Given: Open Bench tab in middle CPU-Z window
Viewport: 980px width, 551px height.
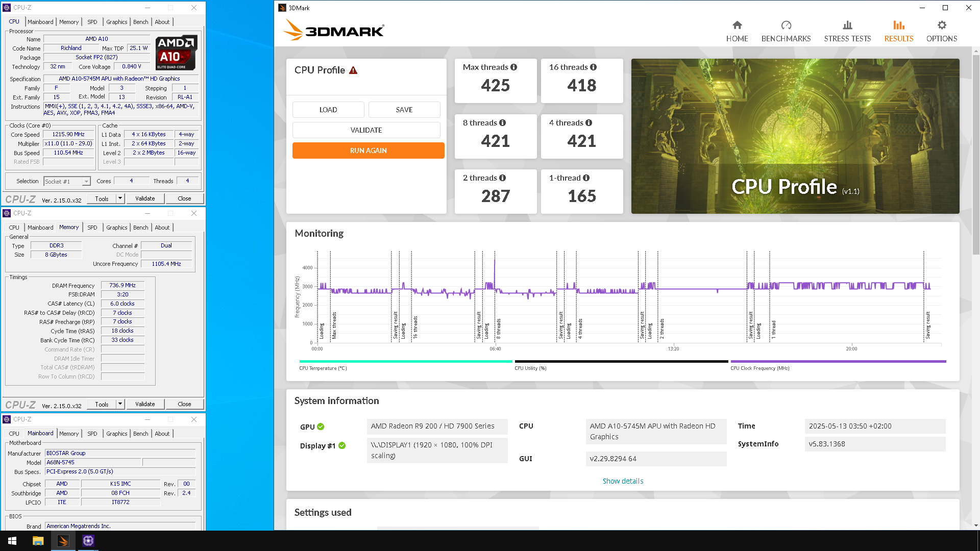Looking at the screenshot, I should tap(141, 228).
